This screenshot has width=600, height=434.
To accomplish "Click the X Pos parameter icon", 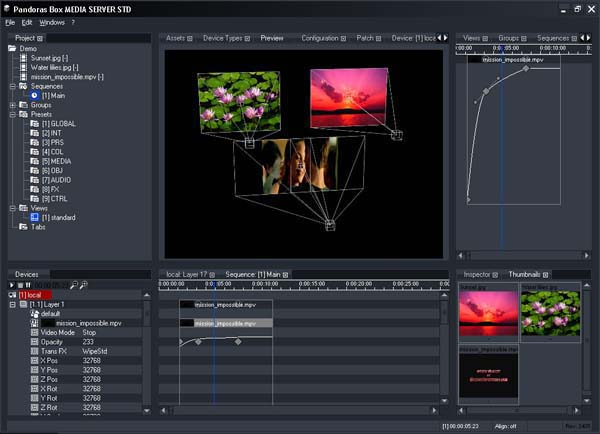I will pos(34,361).
